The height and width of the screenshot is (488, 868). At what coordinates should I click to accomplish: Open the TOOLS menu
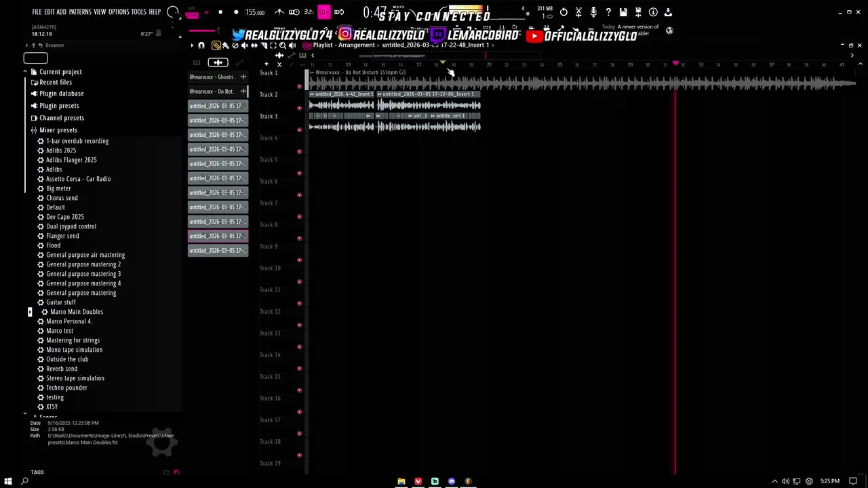138,12
